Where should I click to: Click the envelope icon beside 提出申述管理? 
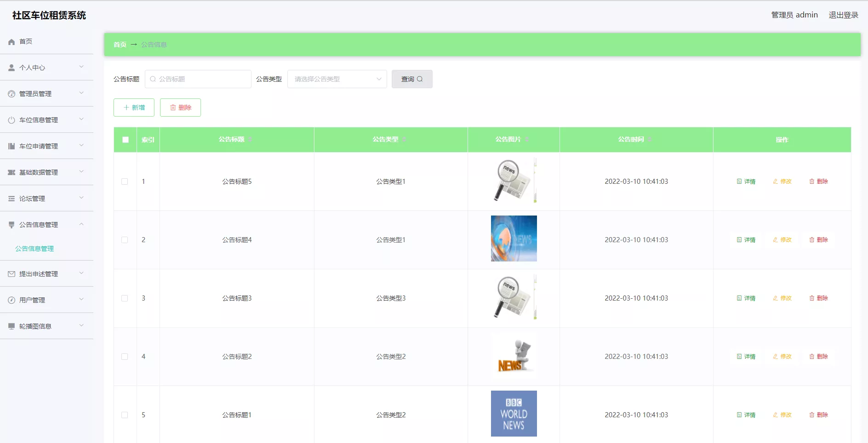coord(11,274)
